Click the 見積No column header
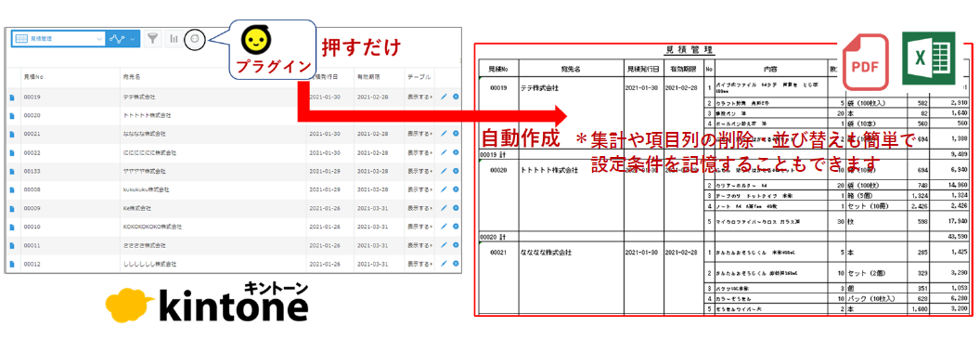Viewport: 980px width, 339px height. click(33, 77)
